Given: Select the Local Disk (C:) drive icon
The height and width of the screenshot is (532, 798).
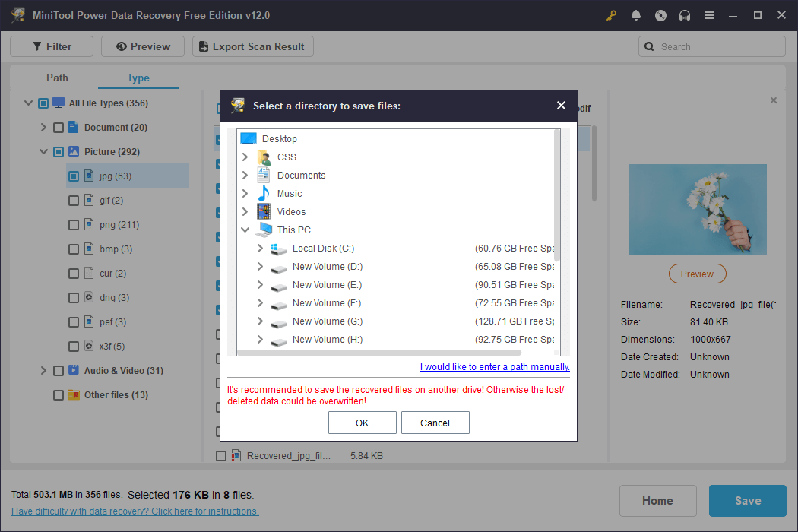Looking at the screenshot, I should tap(279, 249).
